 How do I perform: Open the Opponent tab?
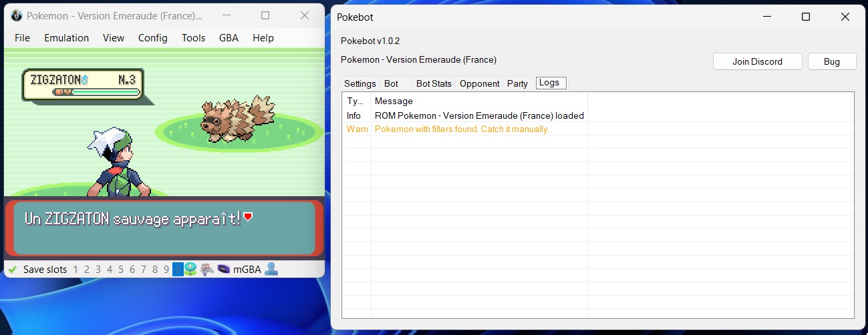coord(480,83)
